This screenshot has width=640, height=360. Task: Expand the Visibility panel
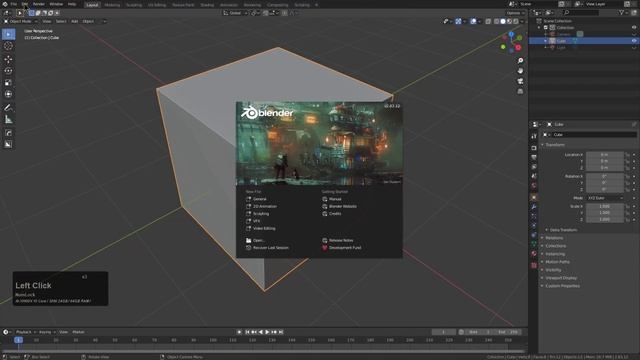(553, 270)
